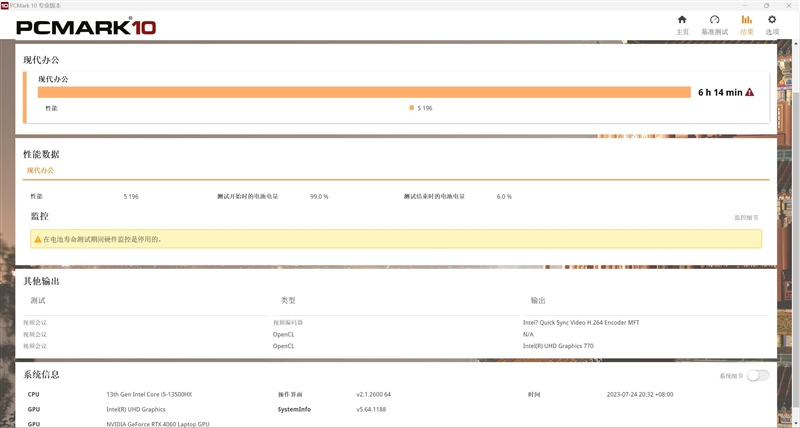800x428 pixels.
Task: Click the warning triangle next to 6 h 14 min
Action: 749,92
